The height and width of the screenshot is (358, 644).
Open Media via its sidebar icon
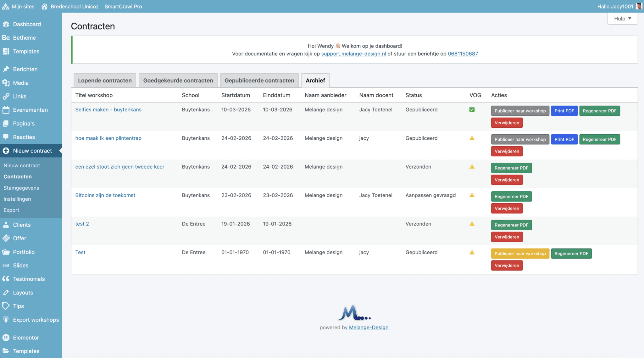(6, 83)
